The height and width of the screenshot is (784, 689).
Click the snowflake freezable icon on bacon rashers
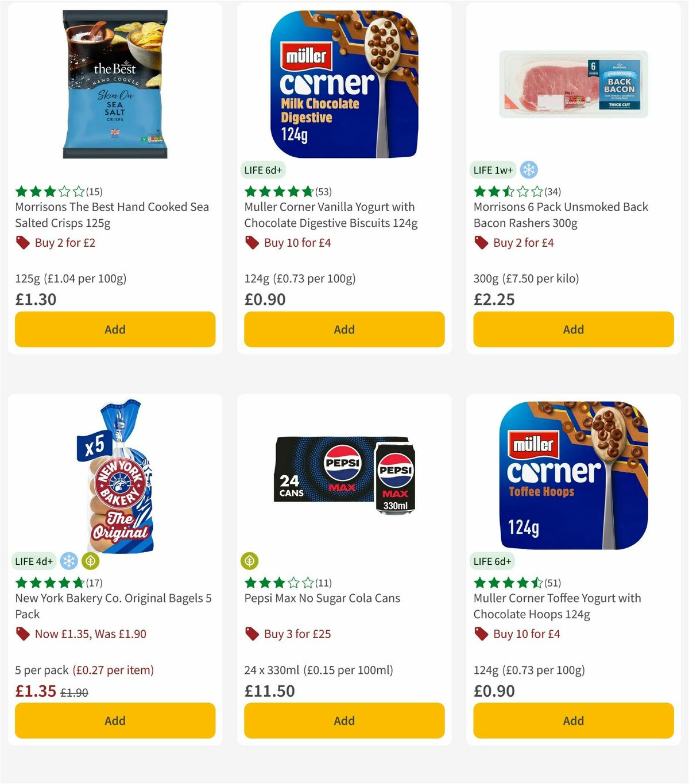coord(530,170)
